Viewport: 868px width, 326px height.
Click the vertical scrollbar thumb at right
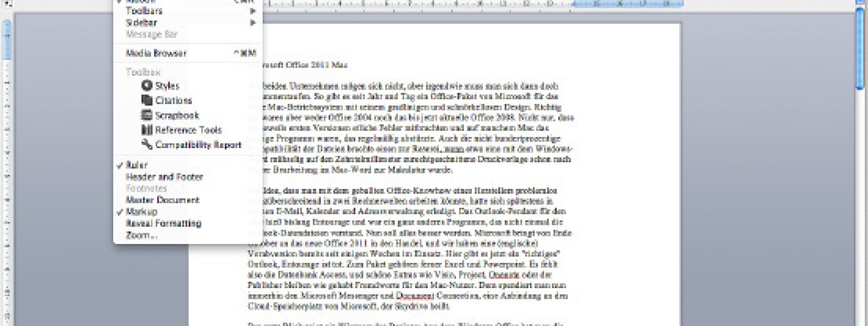pyautogui.click(x=860, y=49)
